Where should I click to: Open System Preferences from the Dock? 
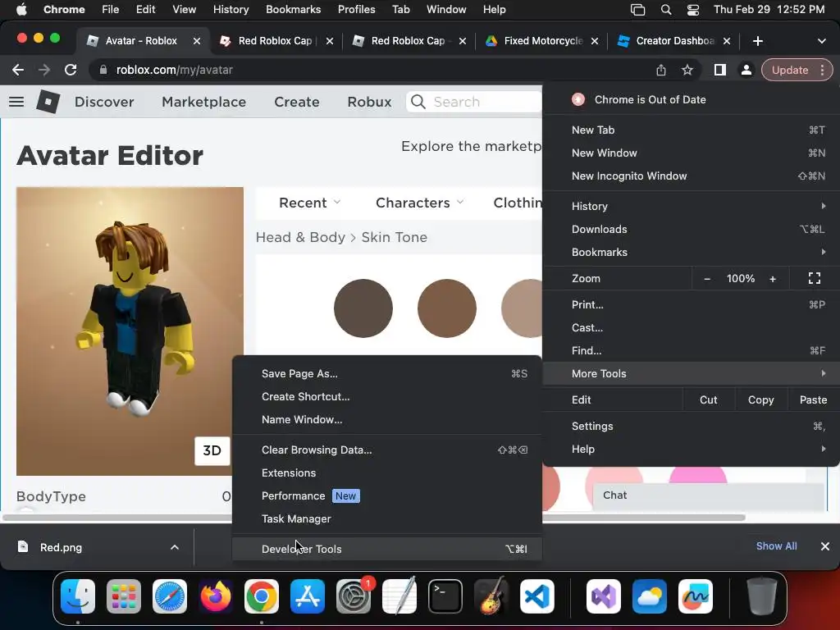point(354,596)
